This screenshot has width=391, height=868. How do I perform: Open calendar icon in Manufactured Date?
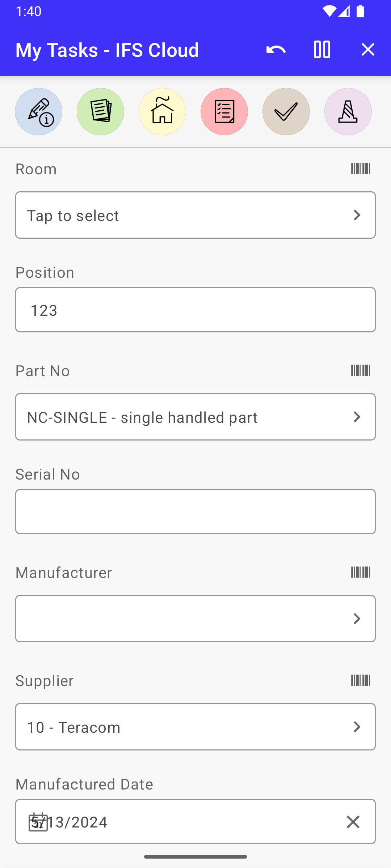click(38, 822)
